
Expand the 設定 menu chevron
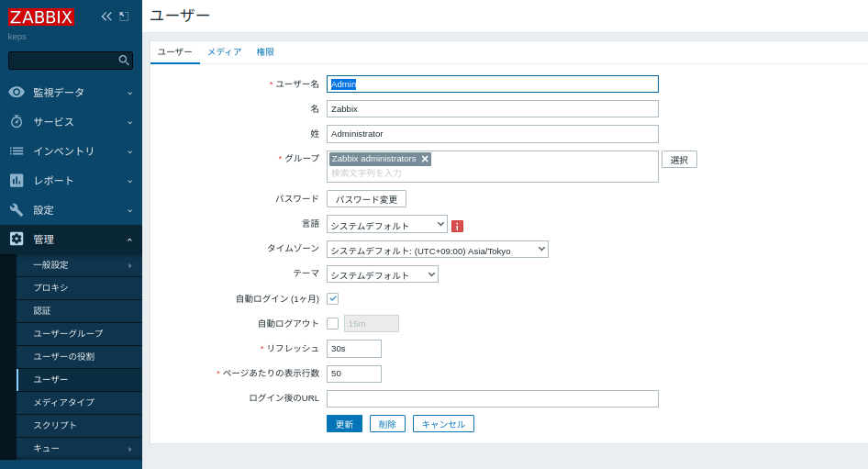[130, 210]
